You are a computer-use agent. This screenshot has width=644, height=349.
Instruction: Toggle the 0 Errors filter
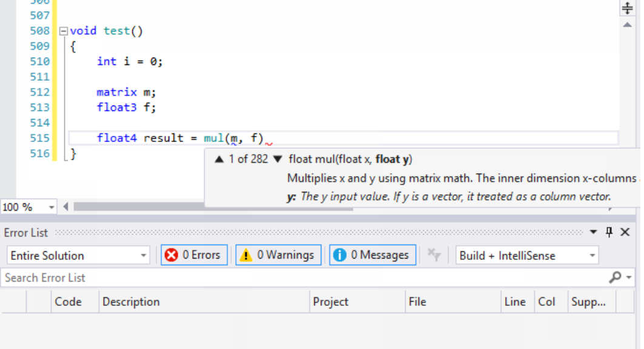coord(193,255)
